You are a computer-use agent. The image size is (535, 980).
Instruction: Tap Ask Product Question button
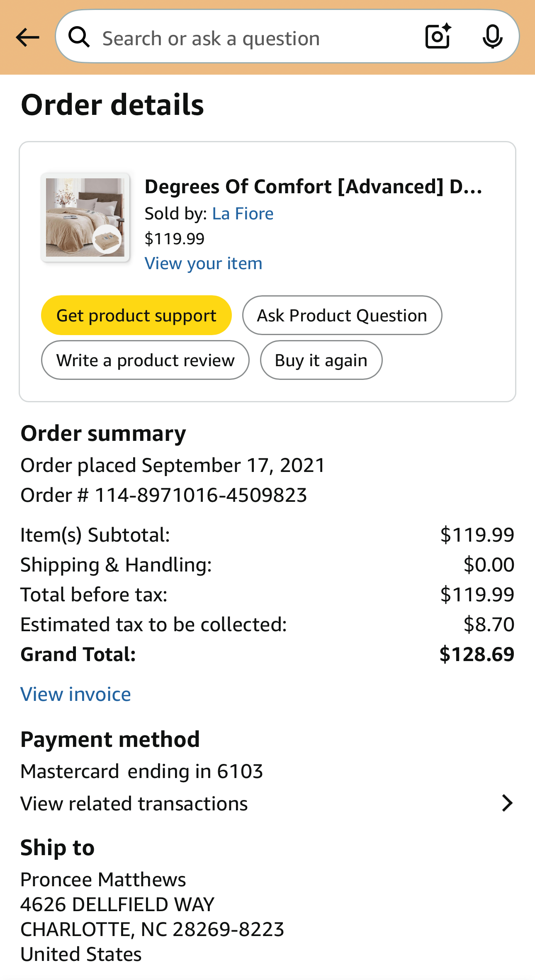[342, 315]
